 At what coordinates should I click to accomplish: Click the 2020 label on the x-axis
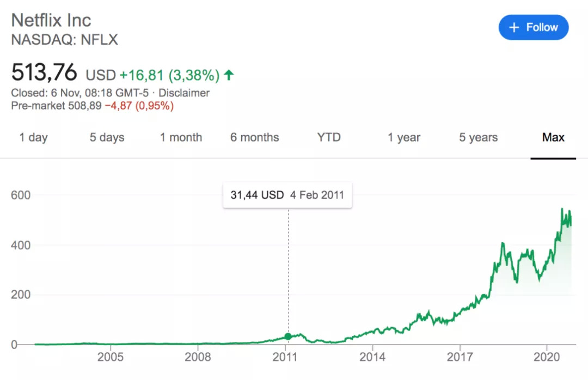(x=547, y=357)
